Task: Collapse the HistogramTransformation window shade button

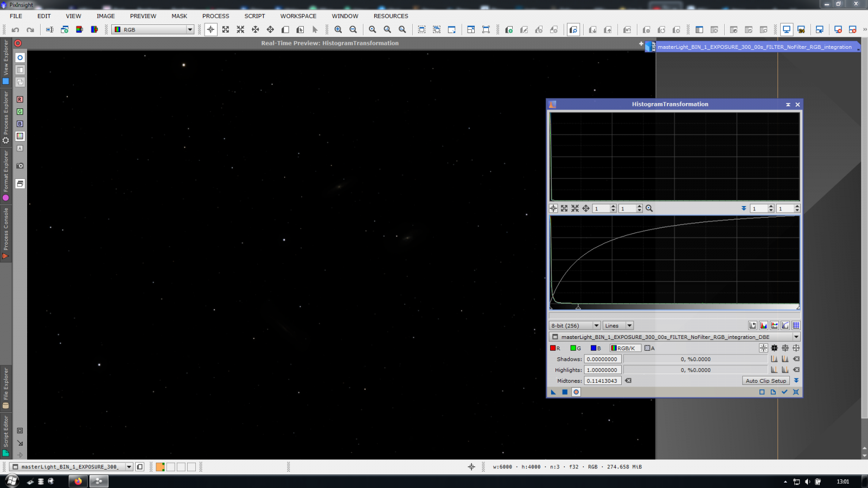Action: [x=788, y=105]
